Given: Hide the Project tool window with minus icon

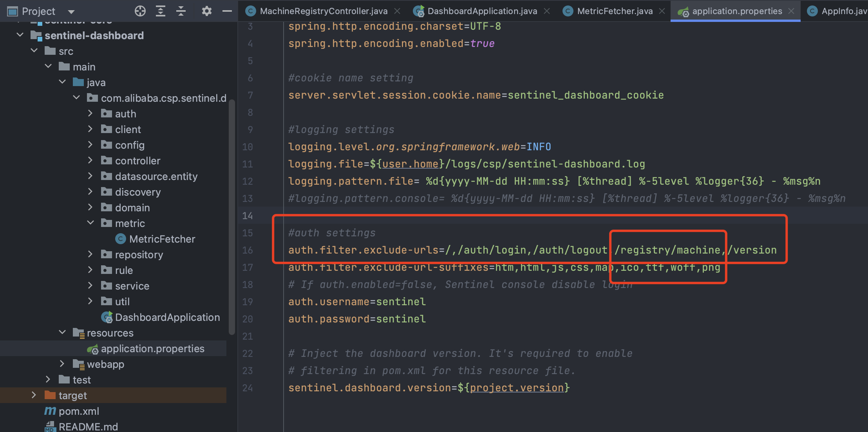Looking at the screenshot, I should 227,11.
